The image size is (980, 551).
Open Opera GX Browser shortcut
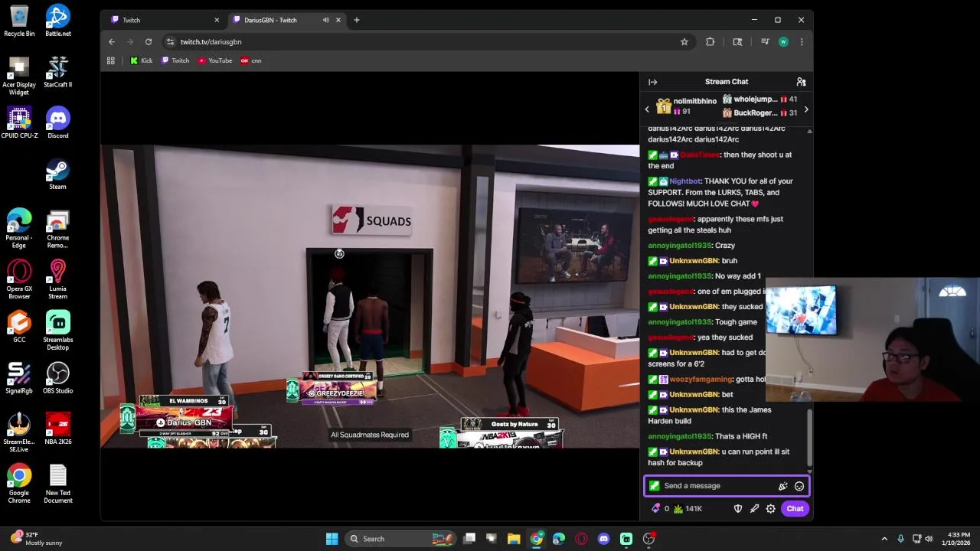point(19,279)
